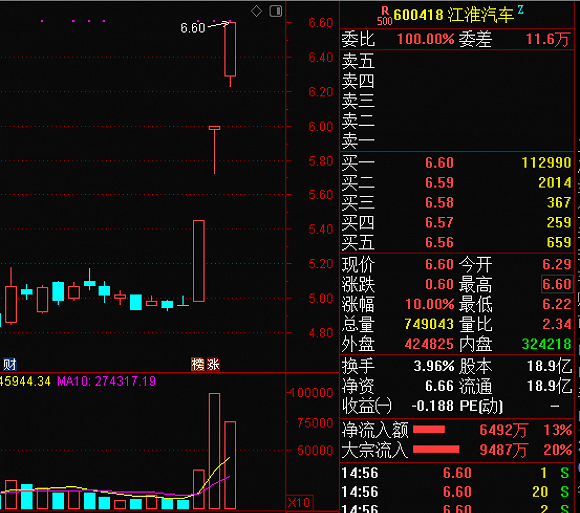This screenshot has height=513, width=580.
Task: Click 换手 turnover 3.96%
Action: click(434, 366)
